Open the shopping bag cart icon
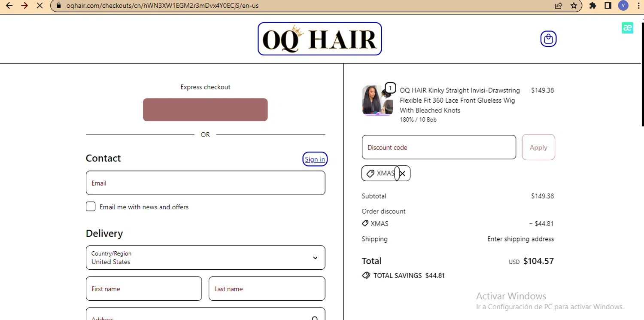This screenshot has width=644, height=320. [x=548, y=39]
